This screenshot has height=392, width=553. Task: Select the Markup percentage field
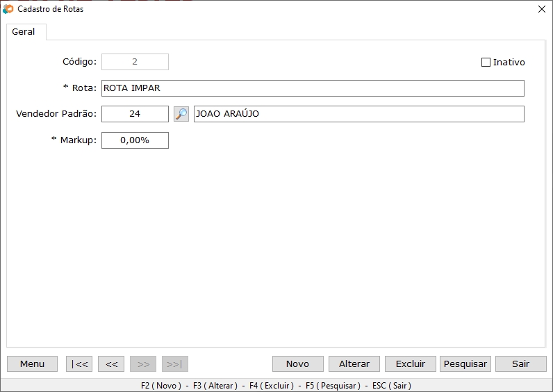point(135,140)
